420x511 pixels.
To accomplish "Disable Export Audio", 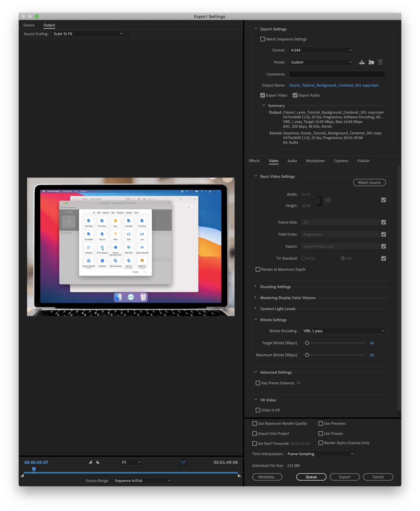I will coord(295,95).
